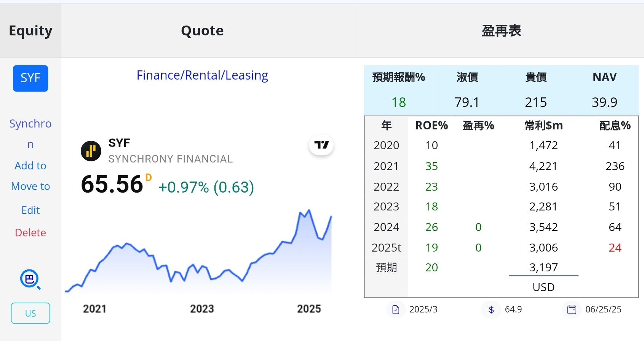644x341 pixels.
Task: Click the Add to link
Action: coord(30,166)
